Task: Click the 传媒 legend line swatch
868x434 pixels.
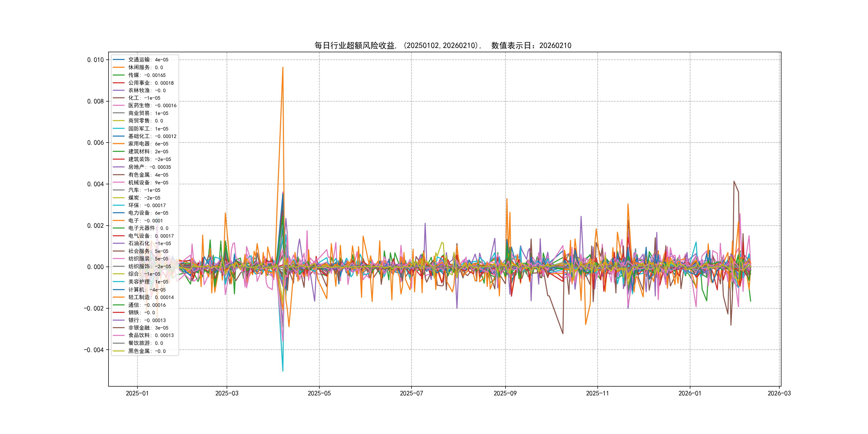Action: coord(119,75)
